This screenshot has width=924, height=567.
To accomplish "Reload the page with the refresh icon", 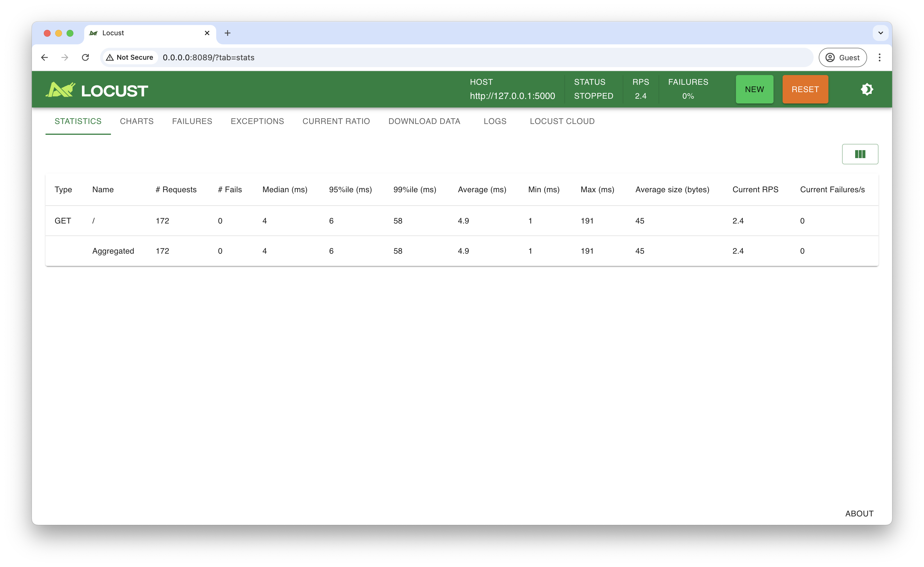I will click(x=86, y=57).
